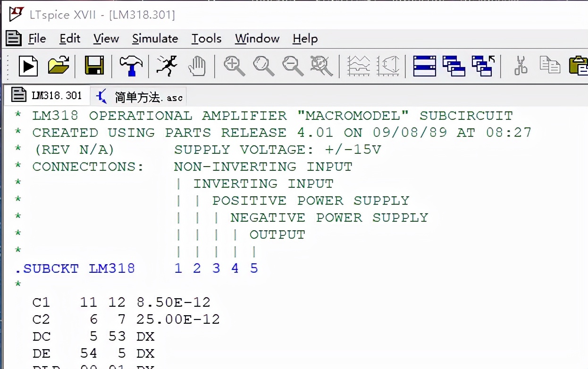The width and height of the screenshot is (588, 369).
Task: Click the Paste clipboard icon
Action: click(x=579, y=66)
